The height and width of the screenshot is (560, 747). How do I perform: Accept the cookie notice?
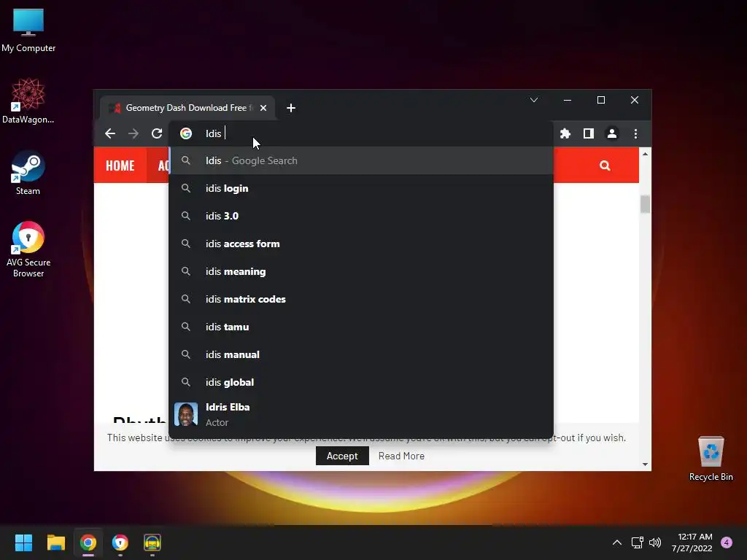click(x=342, y=456)
